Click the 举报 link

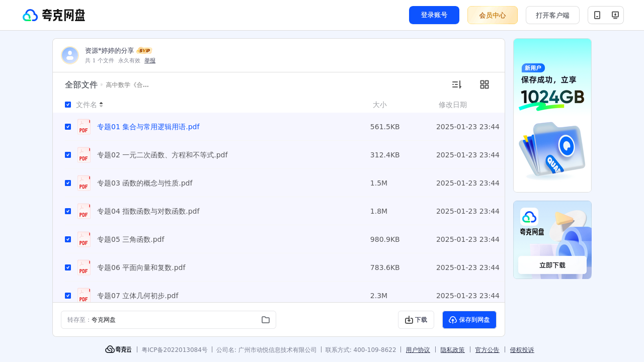click(150, 60)
